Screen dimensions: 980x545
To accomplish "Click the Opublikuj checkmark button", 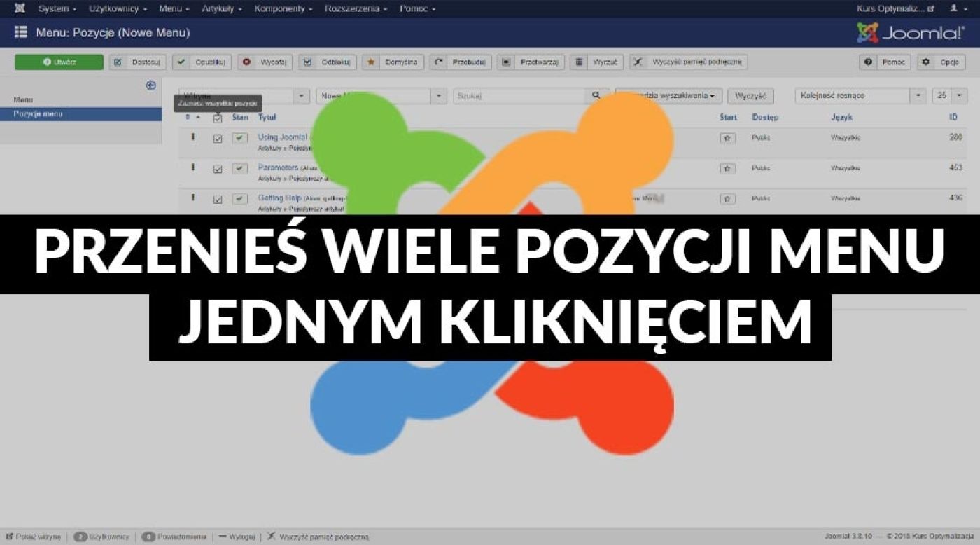I will tap(202, 62).
